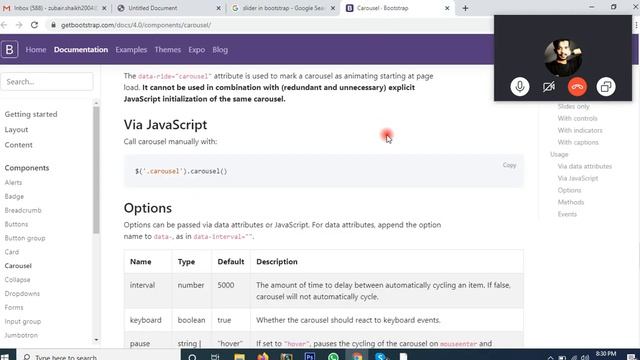640x360 pixels.
Task: Open the Jumbotron docs link
Action: coord(21,335)
